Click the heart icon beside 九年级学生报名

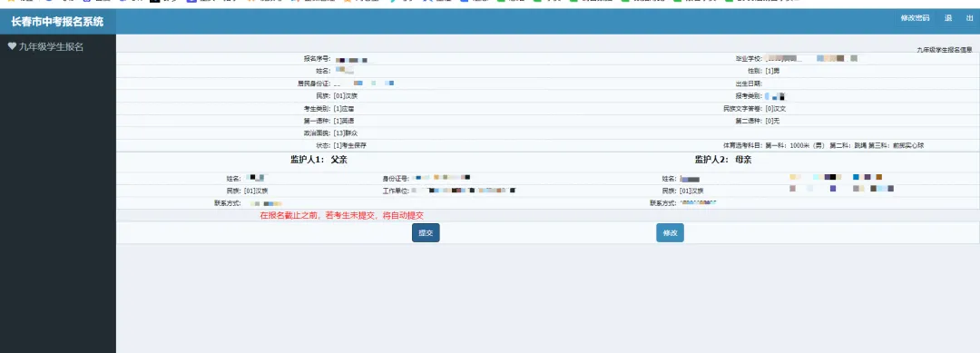[12, 46]
